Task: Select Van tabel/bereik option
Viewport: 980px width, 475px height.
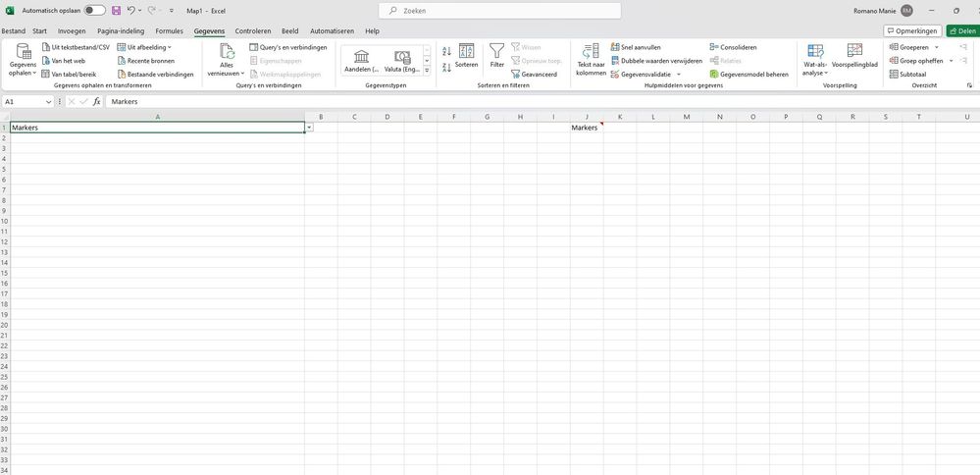Action: pos(70,75)
